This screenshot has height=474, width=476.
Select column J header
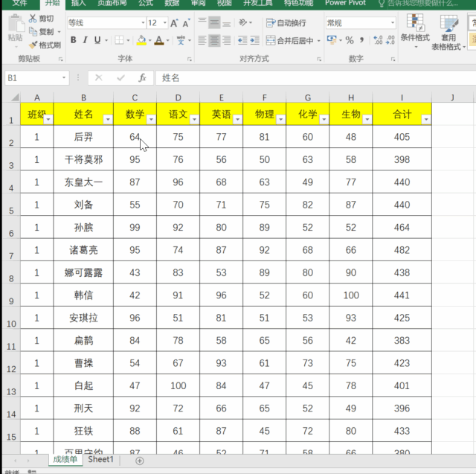452,97
